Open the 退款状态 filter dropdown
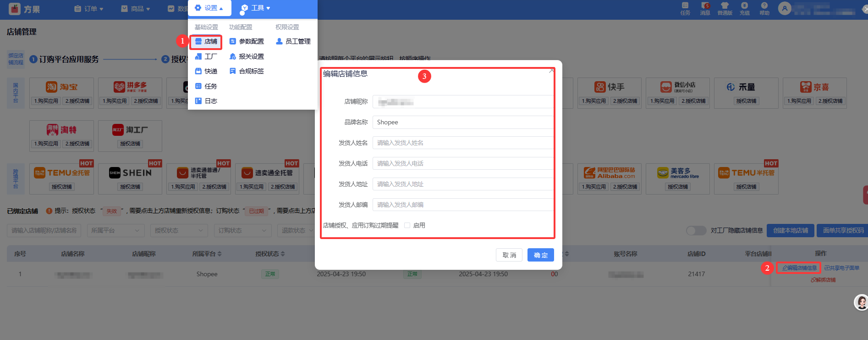 (x=297, y=230)
